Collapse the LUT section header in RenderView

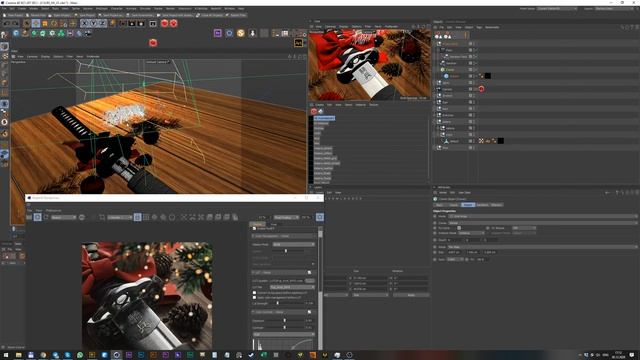point(284,272)
